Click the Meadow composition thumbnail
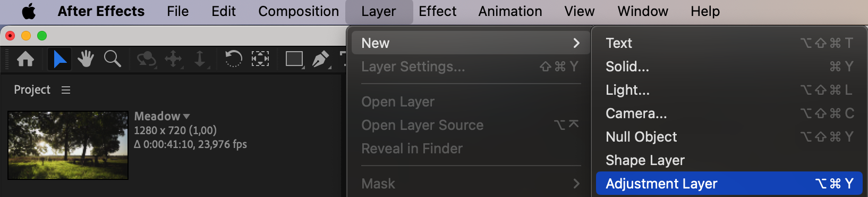868x197 pixels. (x=68, y=145)
